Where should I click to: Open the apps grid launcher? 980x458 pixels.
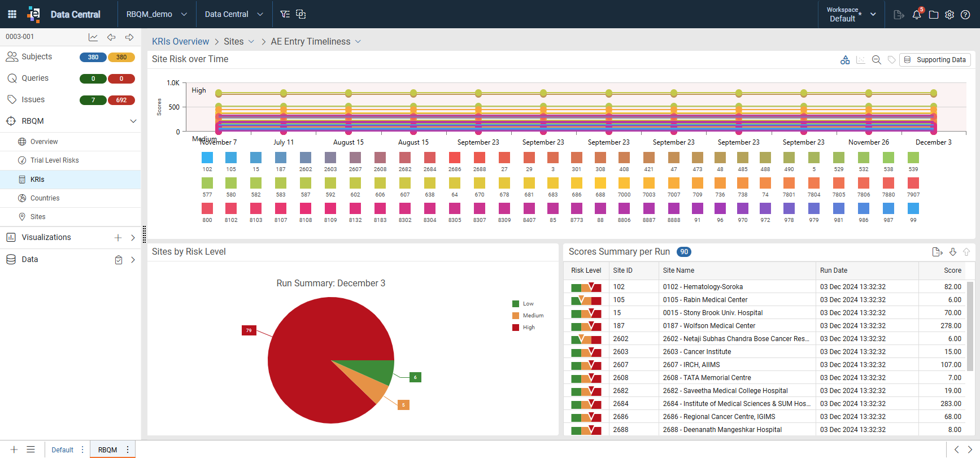tap(12, 14)
